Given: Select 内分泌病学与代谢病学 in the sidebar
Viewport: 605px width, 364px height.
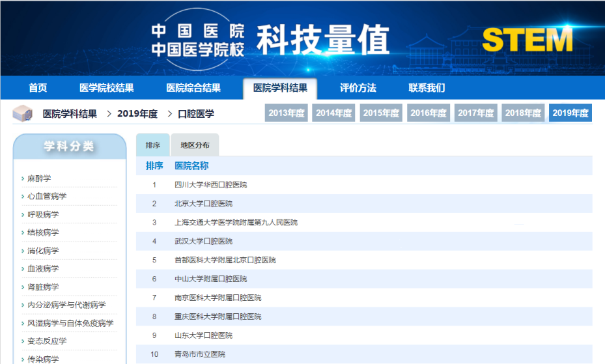Looking at the screenshot, I should tap(66, 305).
